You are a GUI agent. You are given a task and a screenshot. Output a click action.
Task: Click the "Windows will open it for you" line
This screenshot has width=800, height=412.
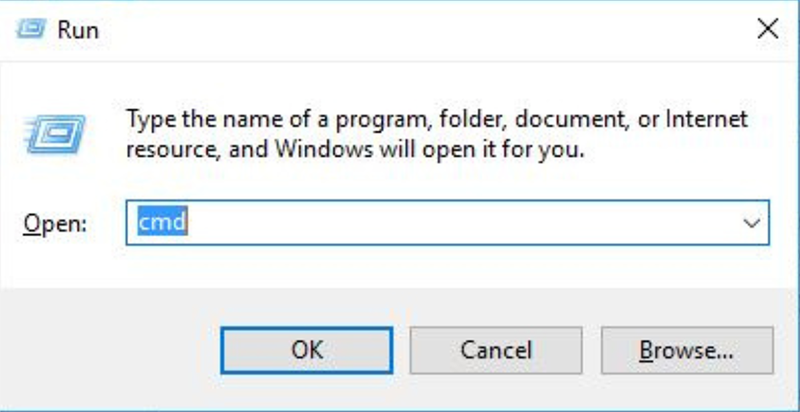click(x=430, y=150)
